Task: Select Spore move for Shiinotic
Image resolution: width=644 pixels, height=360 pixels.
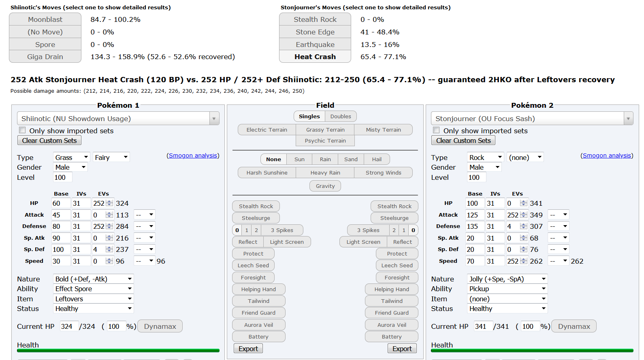Action: pos(45,45)
